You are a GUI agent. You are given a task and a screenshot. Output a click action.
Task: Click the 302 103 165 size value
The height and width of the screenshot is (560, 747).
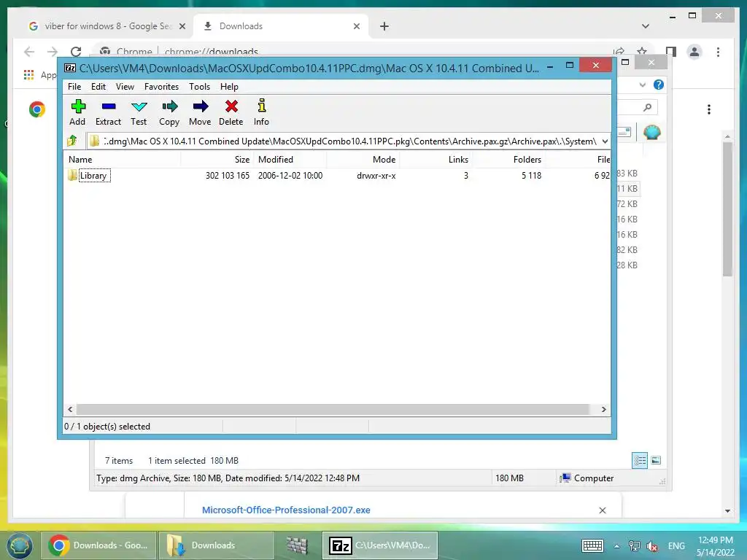pyautogui.click(x=228, y=175)
